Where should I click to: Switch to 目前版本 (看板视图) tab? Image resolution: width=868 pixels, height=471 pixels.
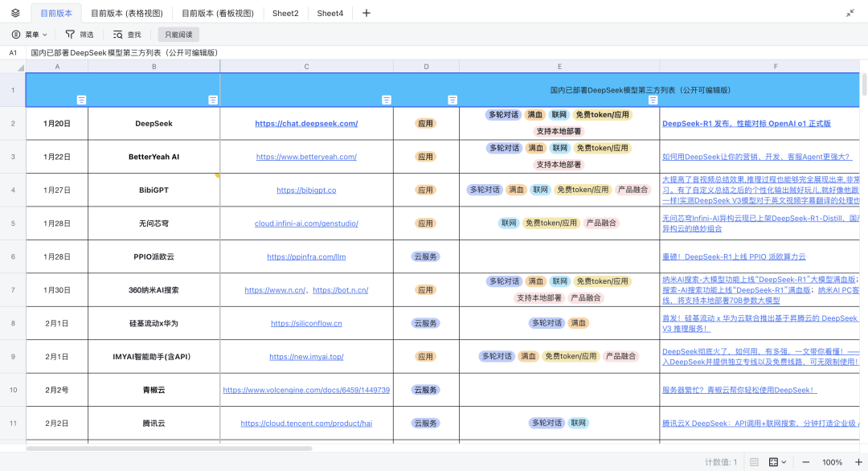pos(218,14)
